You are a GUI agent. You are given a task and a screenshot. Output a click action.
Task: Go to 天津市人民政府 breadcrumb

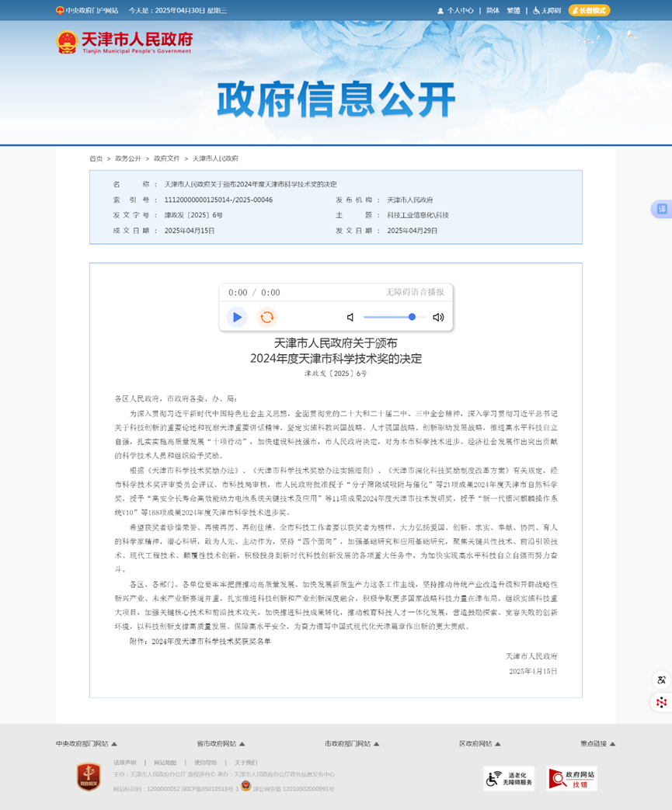coord(215,158)
